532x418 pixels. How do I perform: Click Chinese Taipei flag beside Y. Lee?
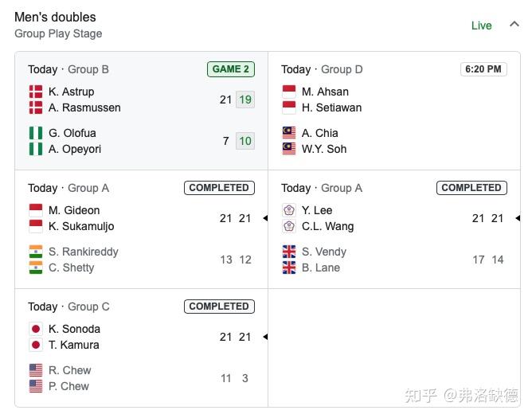coord(288,210)
